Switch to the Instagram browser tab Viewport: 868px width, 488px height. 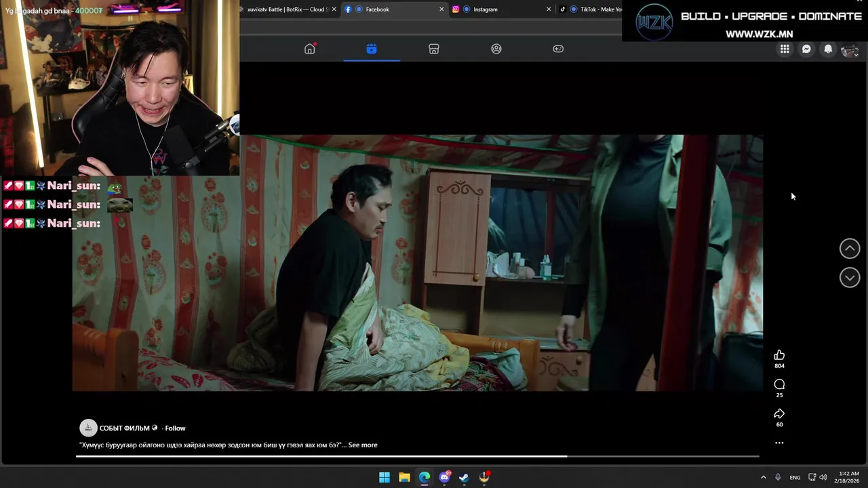coord(500,9)
